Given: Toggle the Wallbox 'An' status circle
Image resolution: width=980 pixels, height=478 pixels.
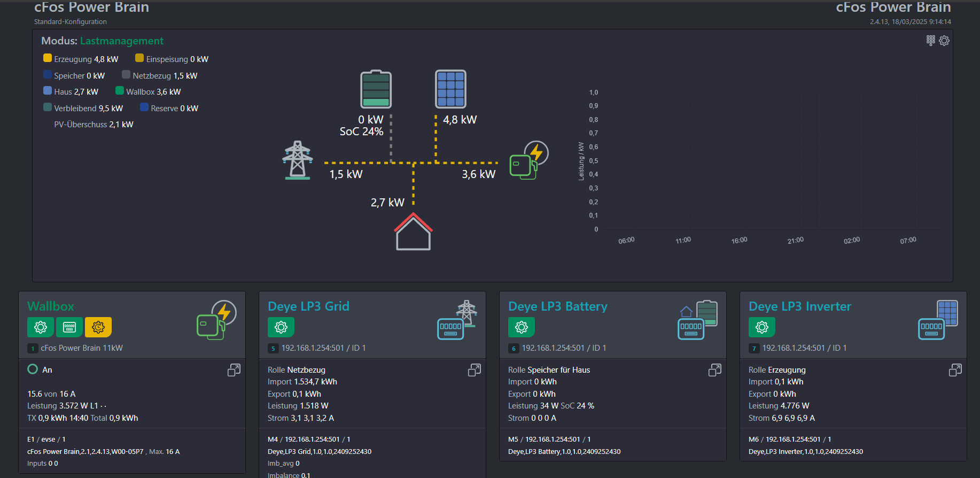Looking at the screenshot, I should pos(33,369).
